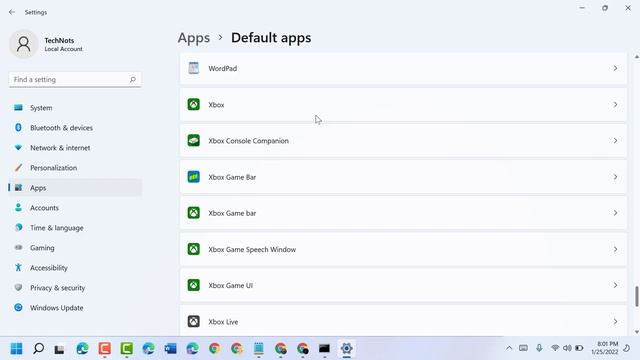Screen dimensions: 640x360
Task: Expand the Xbox Game UI chevron
Action: coord(615,285)
